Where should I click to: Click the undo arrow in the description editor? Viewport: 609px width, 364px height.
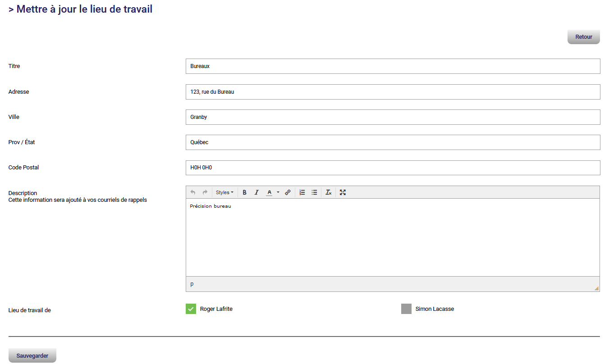point(193,192)
